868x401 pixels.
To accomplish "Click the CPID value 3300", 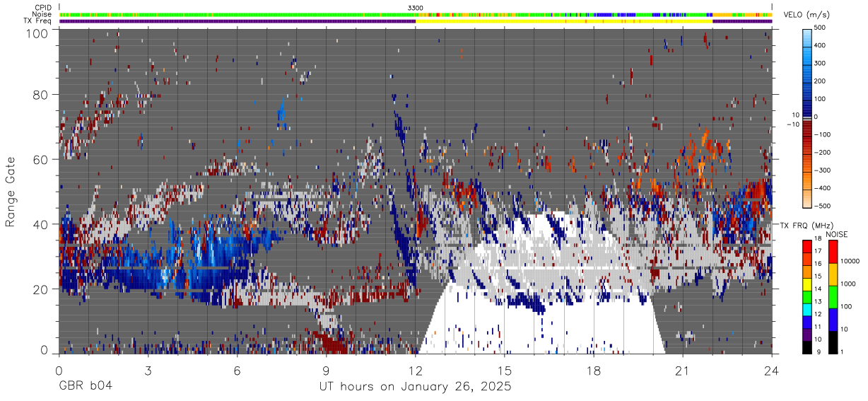I will click(x=416, y=8).
